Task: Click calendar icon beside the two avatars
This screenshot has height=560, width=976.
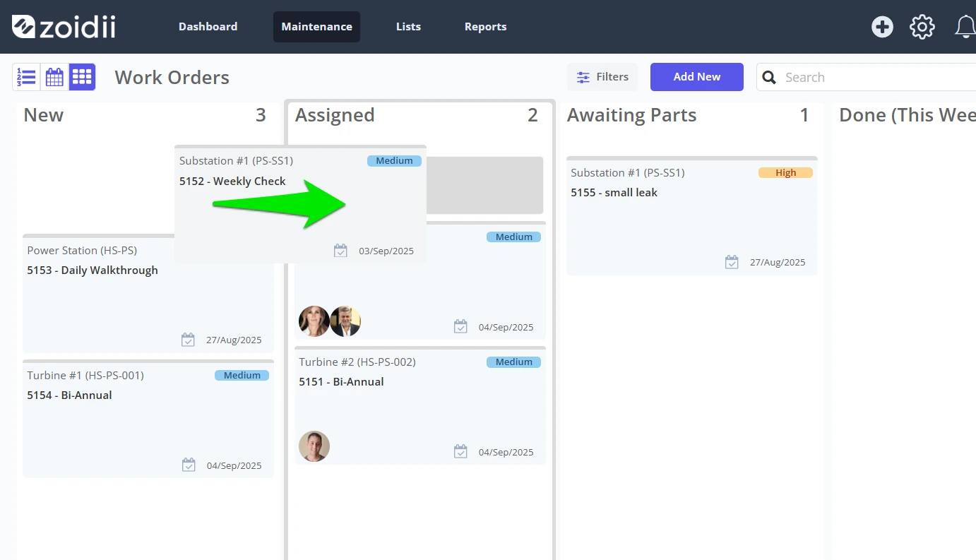Action: coord(460,326)
